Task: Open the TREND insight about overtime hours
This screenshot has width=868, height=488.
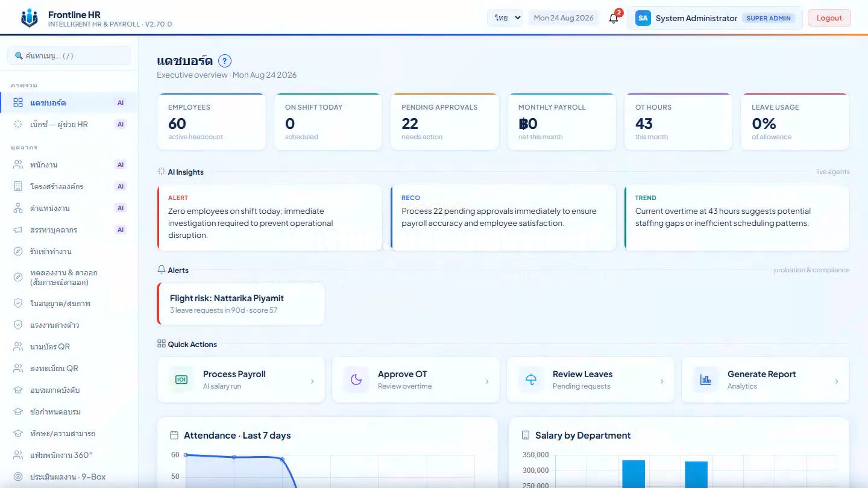Action: pos(737,217)
